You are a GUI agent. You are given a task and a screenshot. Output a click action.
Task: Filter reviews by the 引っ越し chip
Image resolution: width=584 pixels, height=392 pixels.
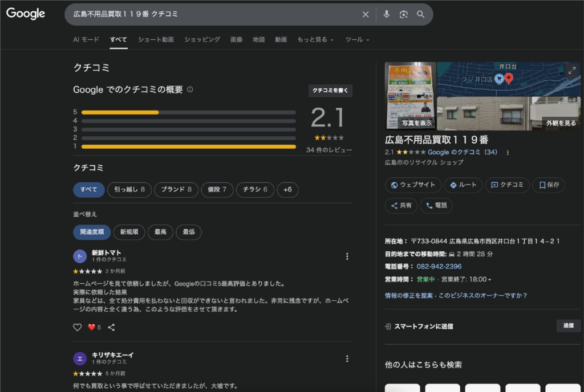(x=129, y=190)
